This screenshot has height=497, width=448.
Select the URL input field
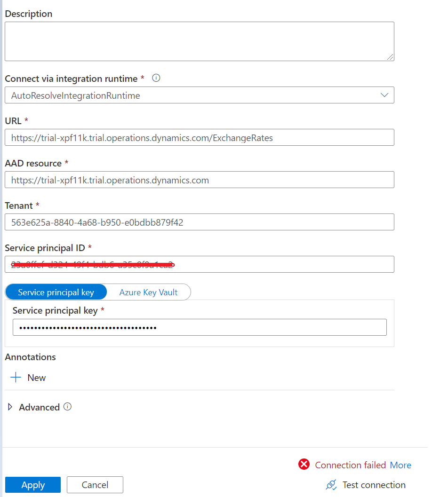pyautogui.click(x=199, y=137)
